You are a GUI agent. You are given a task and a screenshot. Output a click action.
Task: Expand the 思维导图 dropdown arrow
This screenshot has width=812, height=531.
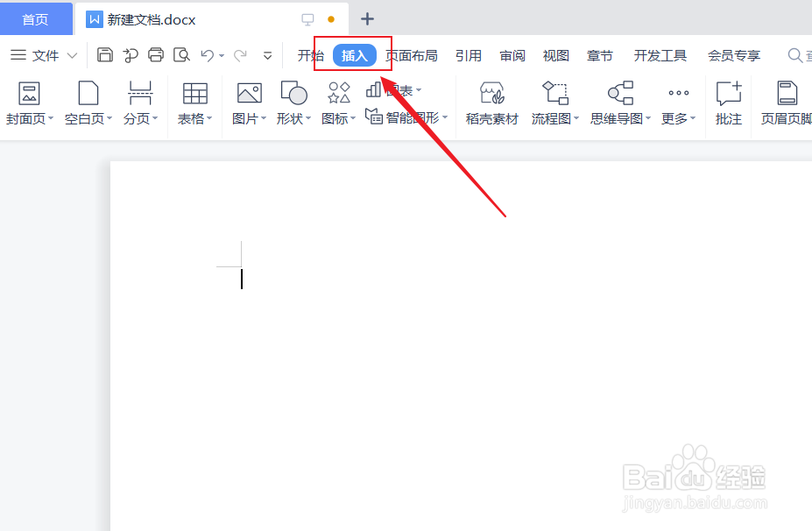click(648, 118)
